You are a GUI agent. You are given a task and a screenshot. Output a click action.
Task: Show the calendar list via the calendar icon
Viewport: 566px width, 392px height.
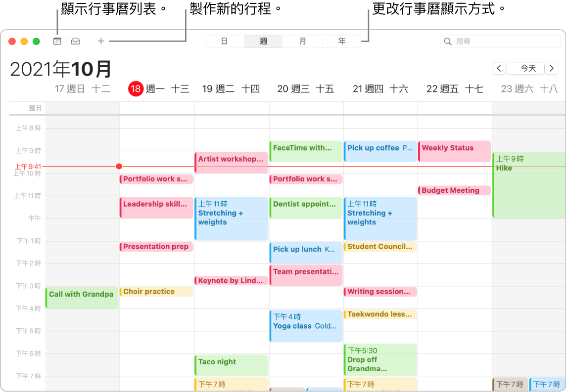pyautogui.click(x=57, y=41)
